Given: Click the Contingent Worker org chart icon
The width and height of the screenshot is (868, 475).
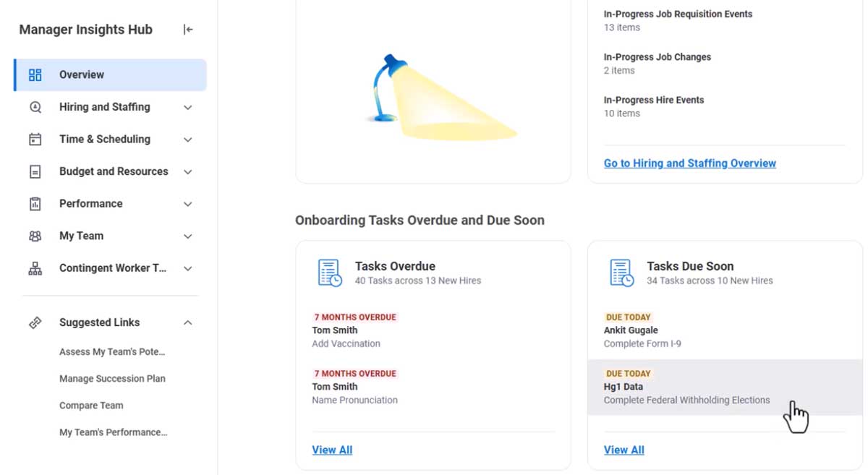Looking at the screenshot, I should [x=35, y=268].
